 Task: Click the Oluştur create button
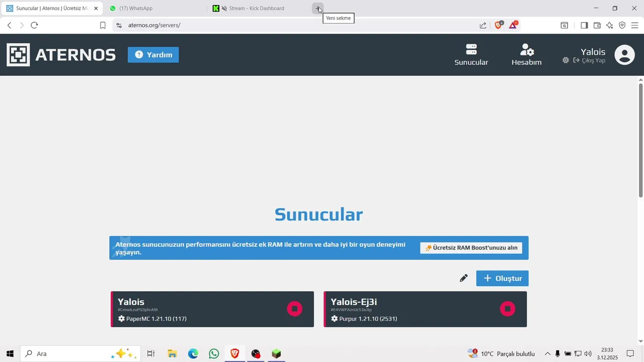coord(503,279)
